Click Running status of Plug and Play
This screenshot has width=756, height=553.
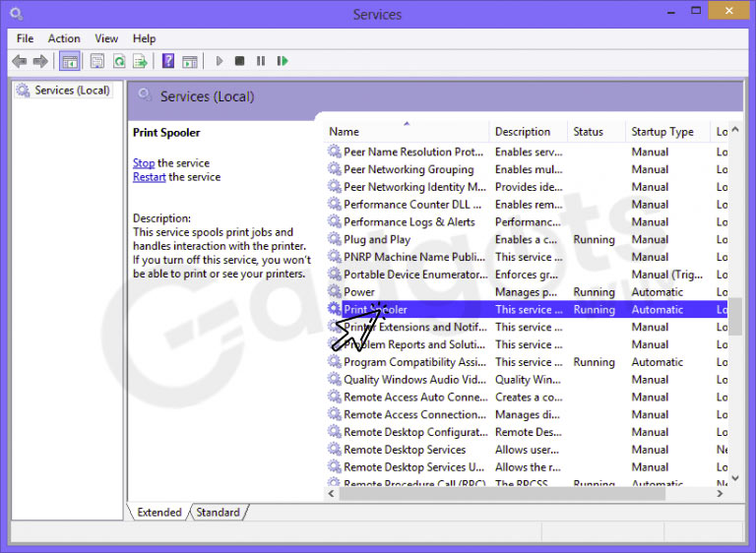594,239
